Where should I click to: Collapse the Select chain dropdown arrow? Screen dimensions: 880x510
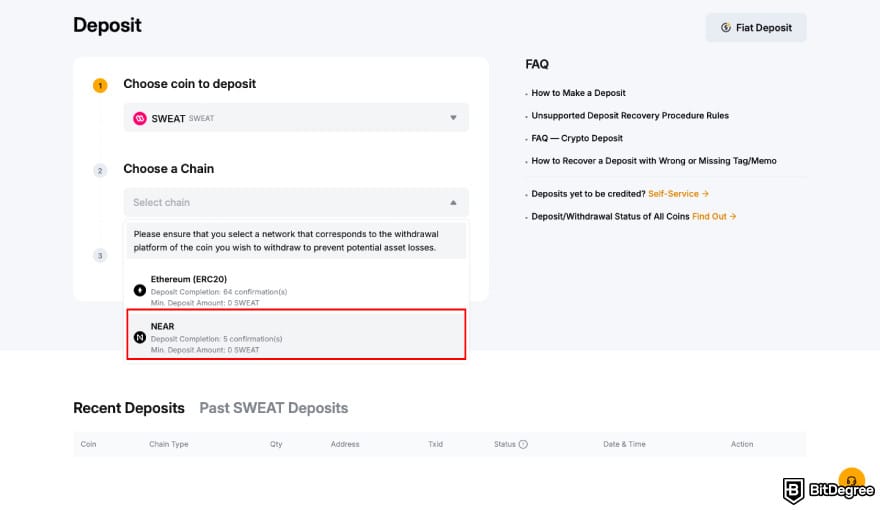[453, 203]
